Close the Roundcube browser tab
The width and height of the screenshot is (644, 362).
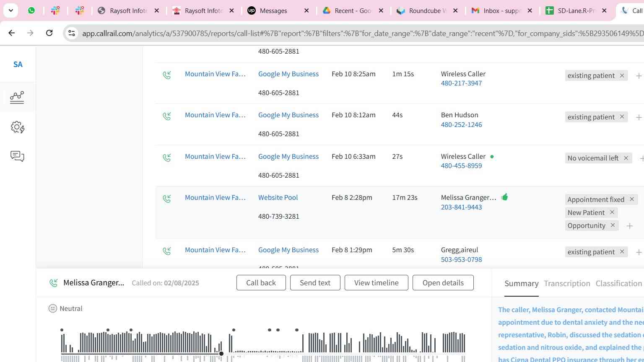pos(456,10)
